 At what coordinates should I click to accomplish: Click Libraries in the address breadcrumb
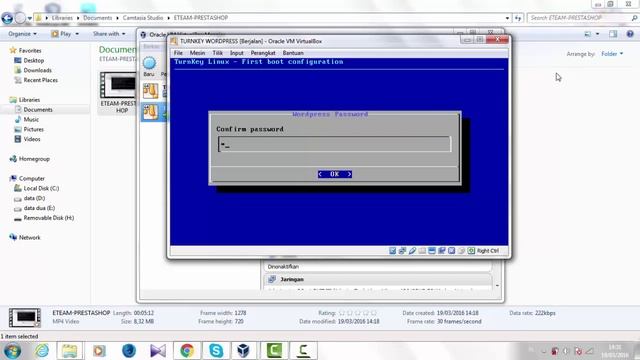point(62,18)
